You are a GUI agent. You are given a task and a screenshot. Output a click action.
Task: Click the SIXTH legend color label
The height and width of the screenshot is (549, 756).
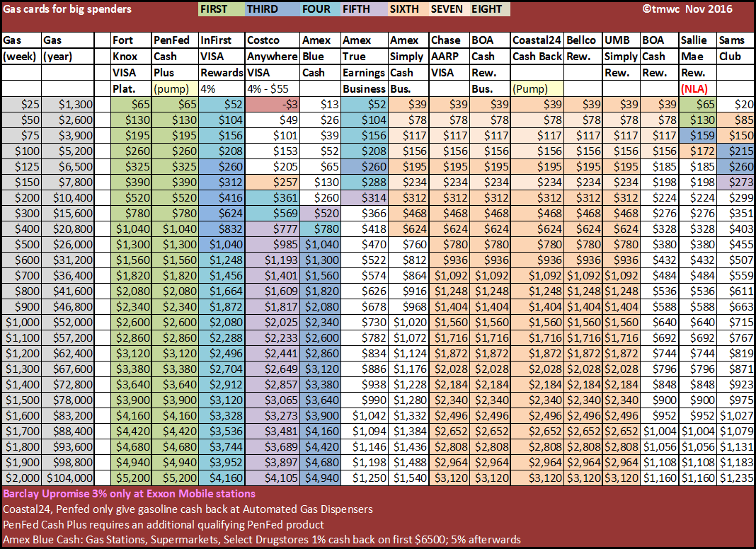pos(411,9)
